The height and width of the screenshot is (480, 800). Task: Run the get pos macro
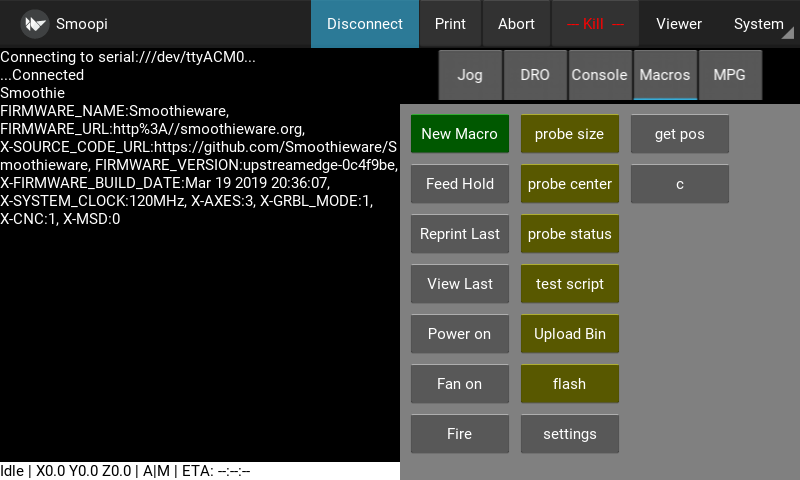680,134
